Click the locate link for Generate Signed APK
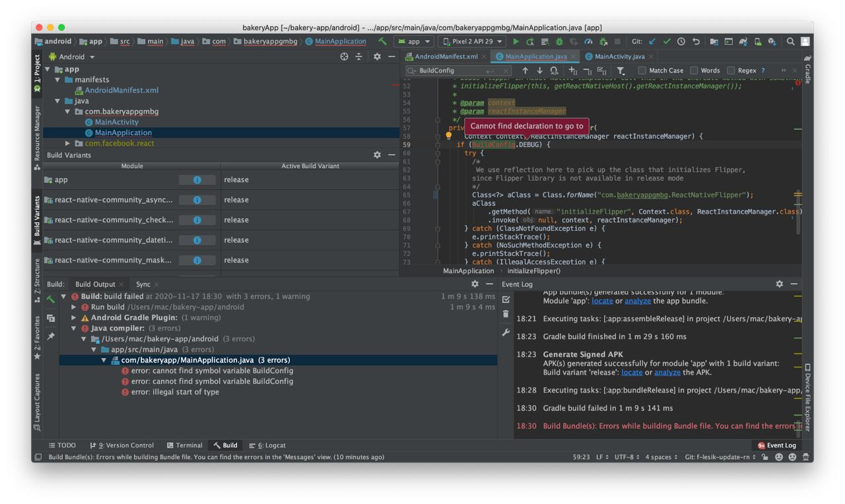 pos(632,372)
